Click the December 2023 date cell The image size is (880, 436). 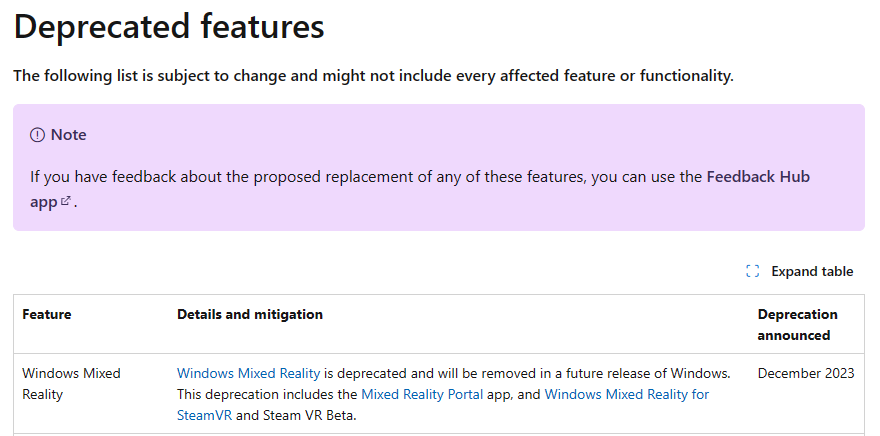point(806,373)
